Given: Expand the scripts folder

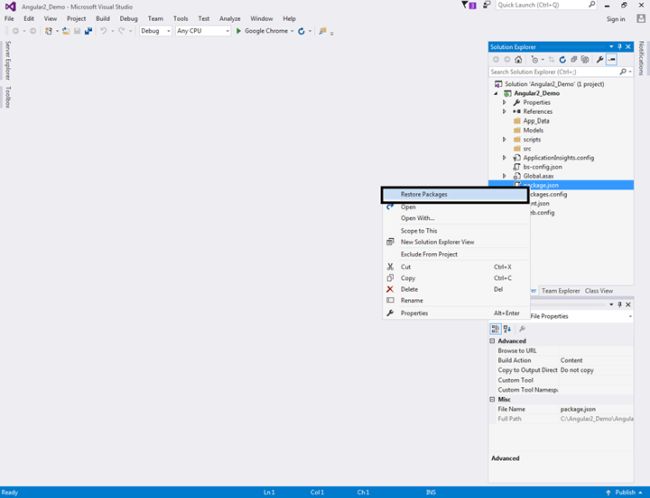Looking at the screenshot, I should coord(504,139).
